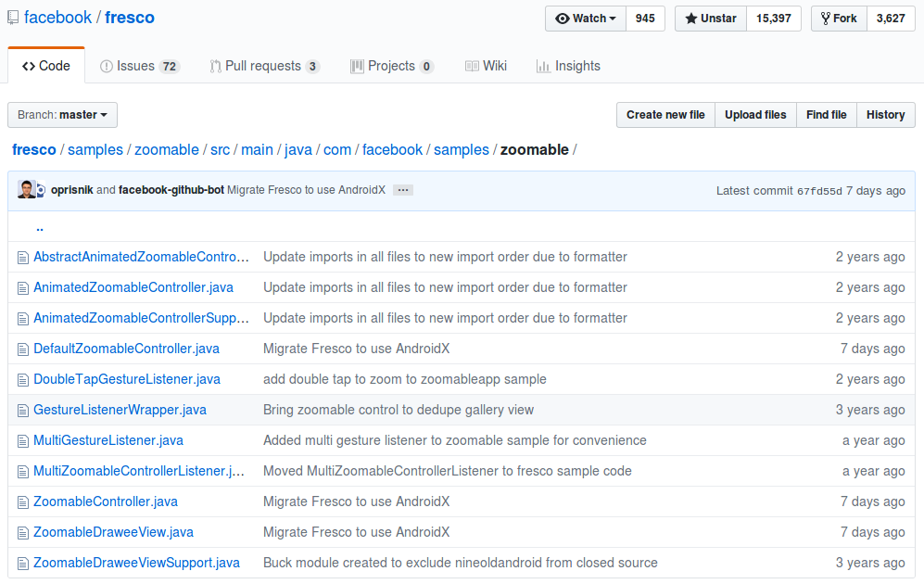Image resolution: width=924 pixels, height=584 pixels.
Task: Open the Watch dropdown
Action: pyautogui.click(x=585, y=19)
